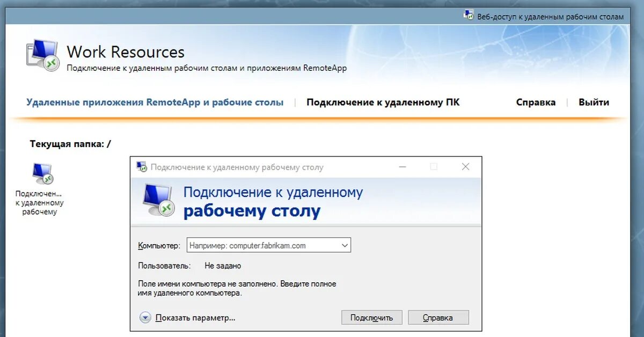The height and width of the screenshot is (337, 644).
Task: Switch to Удаленные приложения RemoteApp и рабочие столы tab
Action: coord(155,102)
